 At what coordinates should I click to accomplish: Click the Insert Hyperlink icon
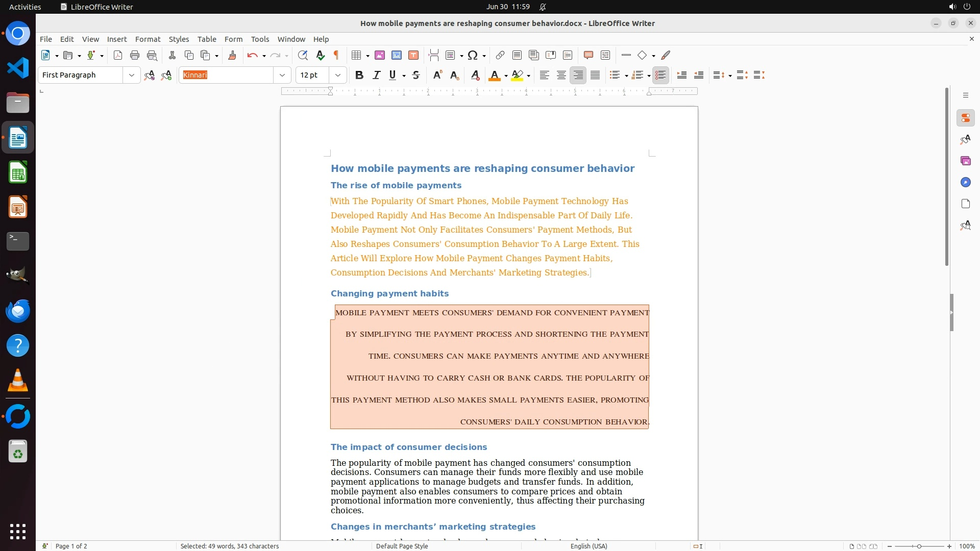pyautogui.click(x=500, y=56)
